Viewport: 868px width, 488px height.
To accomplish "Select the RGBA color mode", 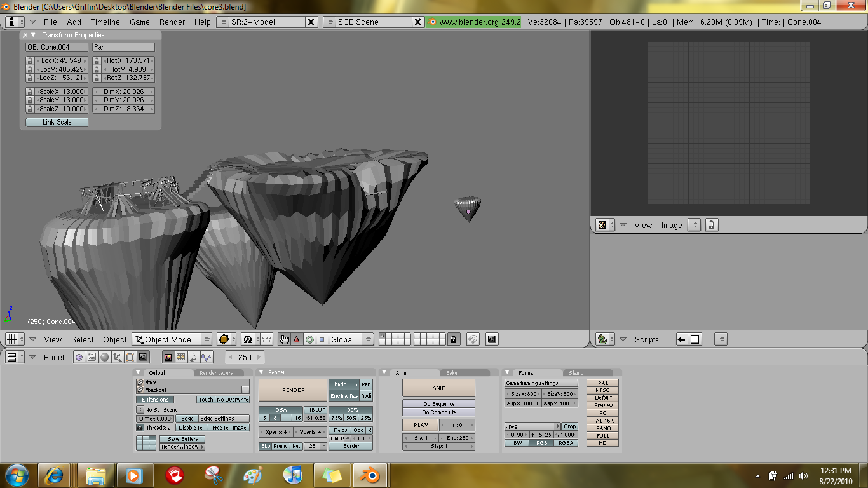I will tap(566, 443).
